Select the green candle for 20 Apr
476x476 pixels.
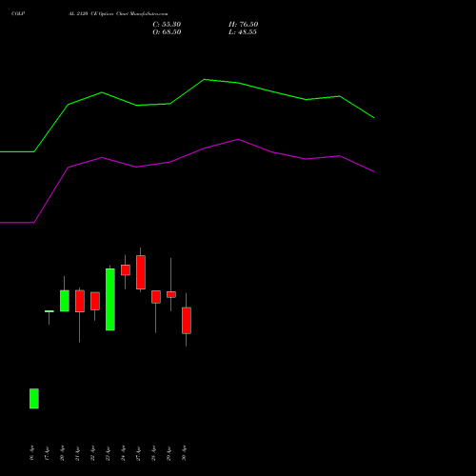coord(65,301)
